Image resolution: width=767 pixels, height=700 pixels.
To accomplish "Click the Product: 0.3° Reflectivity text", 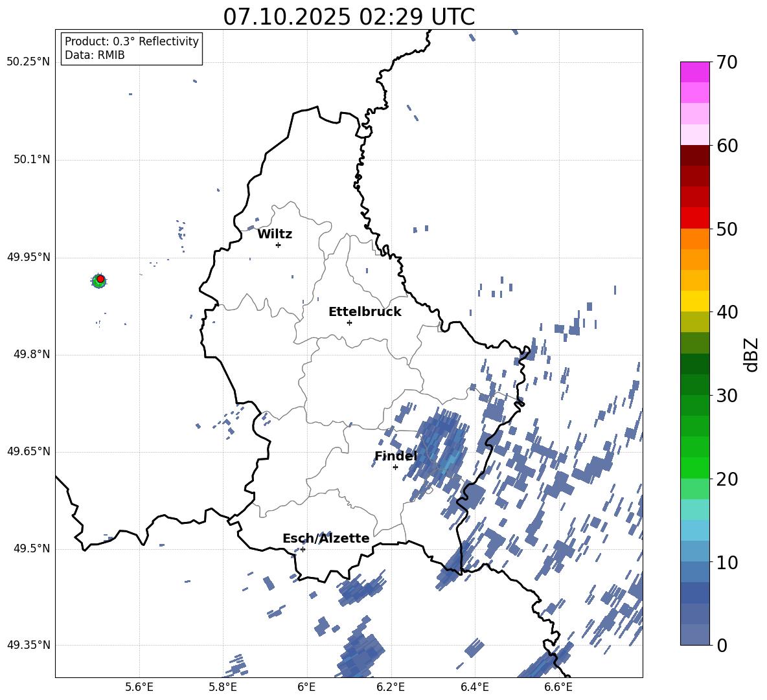I will (132, 41).
